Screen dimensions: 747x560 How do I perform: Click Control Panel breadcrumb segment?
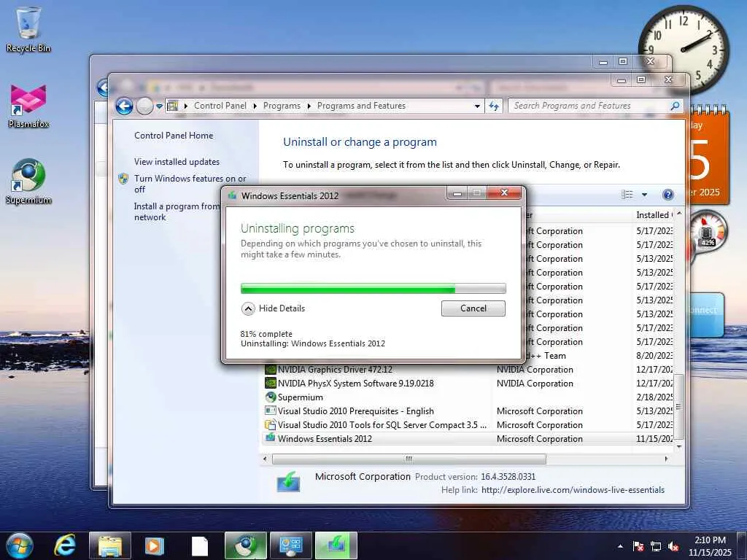click(220, 106)
